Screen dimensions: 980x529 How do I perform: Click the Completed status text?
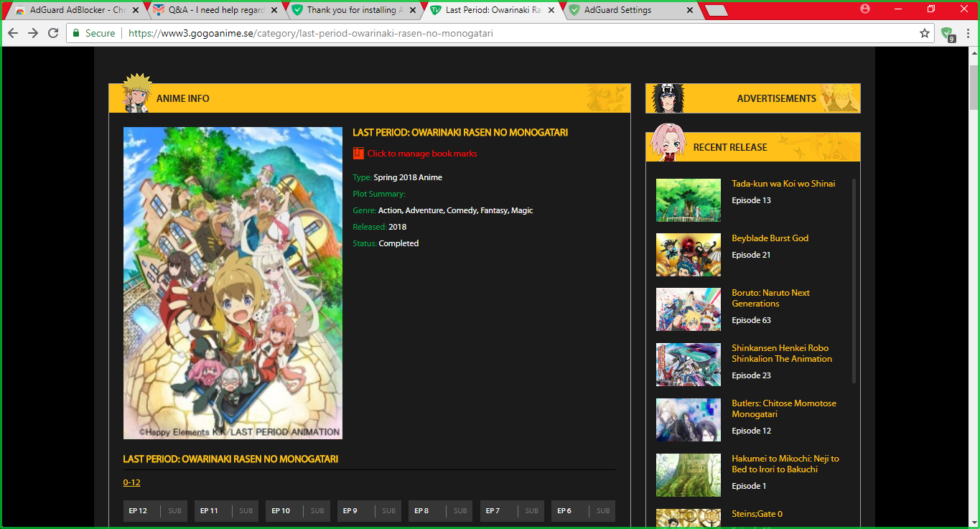tap(398, 243)
